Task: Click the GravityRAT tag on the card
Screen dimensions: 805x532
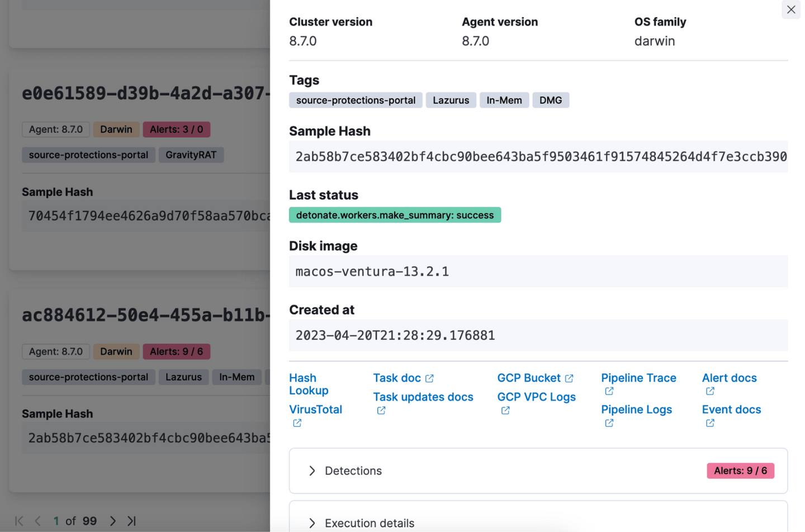Action: [191, 155]
